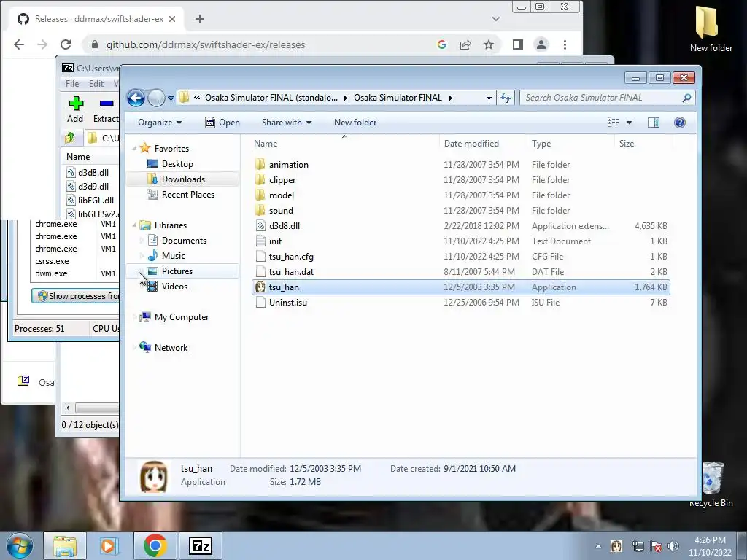Viewport: 747px width, 560px height.
Task: Go up one level in 7-Zip
Action: tap(70, 138)
